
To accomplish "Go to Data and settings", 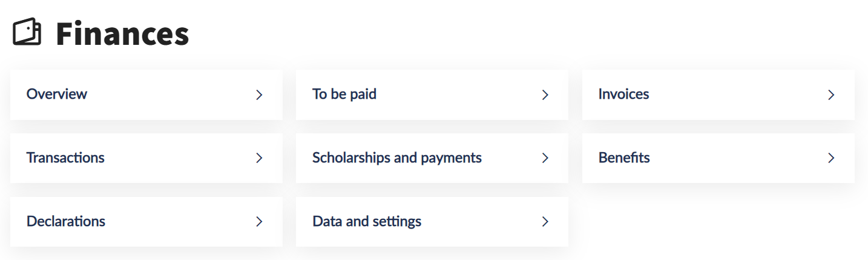I will (x=367, y=221).
